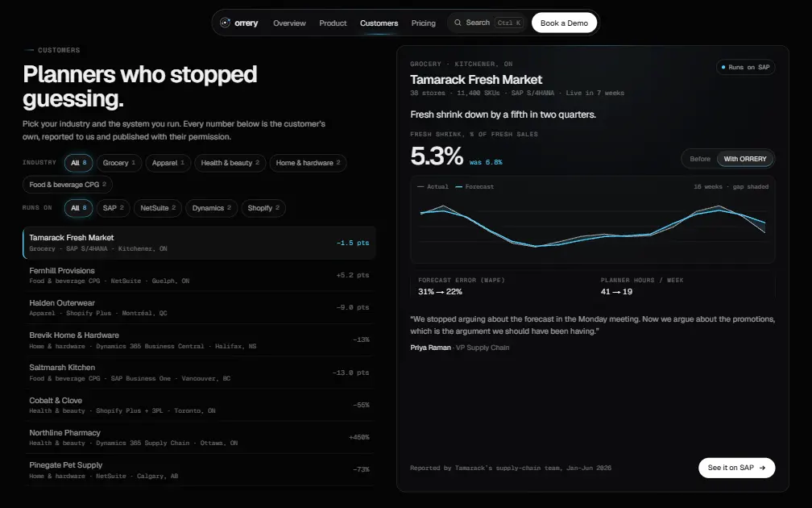The image size is (812, 508).
Task: Open the Pricing nav item
Action: 424,23
